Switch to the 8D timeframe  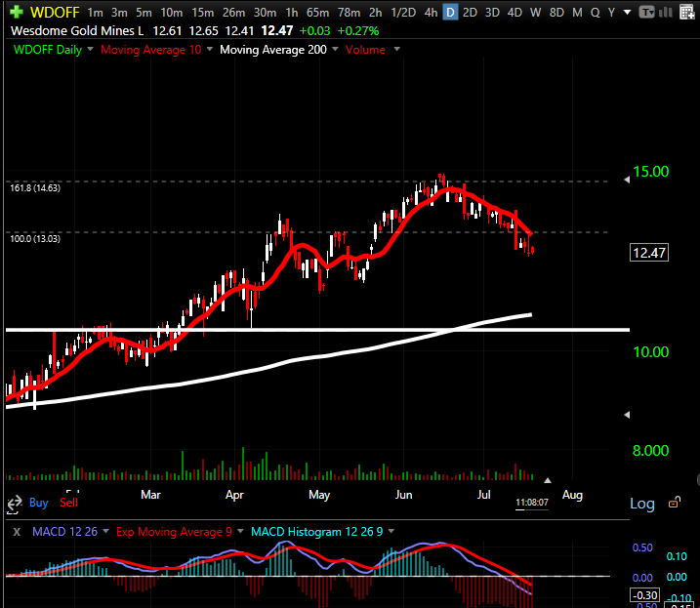(x=556, y=13)
